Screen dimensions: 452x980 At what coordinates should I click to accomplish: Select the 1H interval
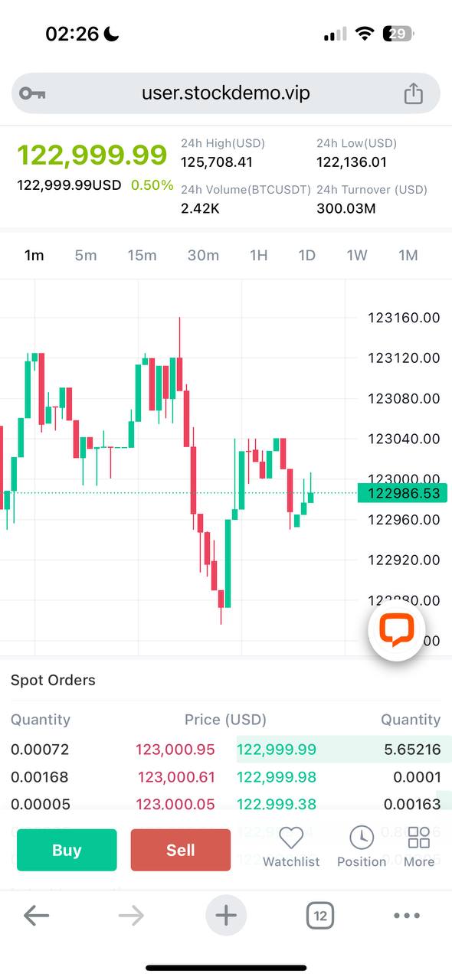click(x=258, y=255)
